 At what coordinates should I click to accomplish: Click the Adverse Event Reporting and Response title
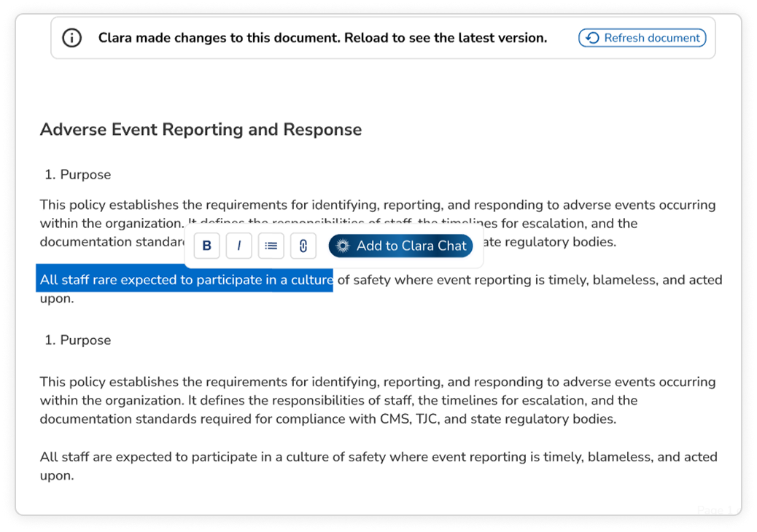[x=201, y=129]
